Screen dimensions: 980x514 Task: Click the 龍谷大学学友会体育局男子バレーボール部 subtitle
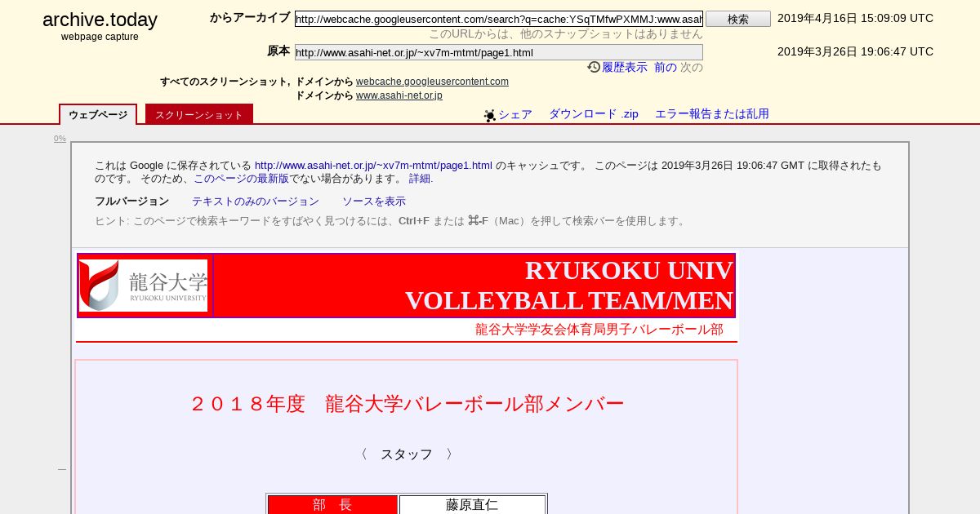(599, 330)
